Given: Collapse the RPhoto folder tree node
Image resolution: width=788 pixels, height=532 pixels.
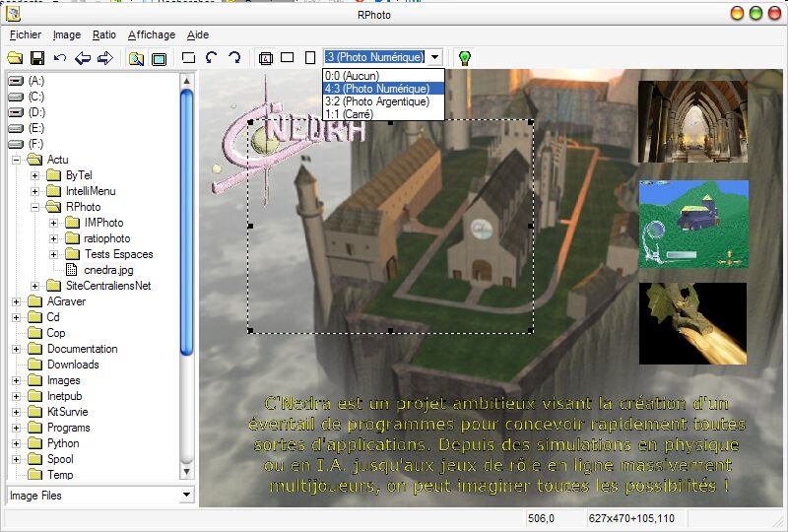Looking at the screenshot, I should [x=34, y=207].
